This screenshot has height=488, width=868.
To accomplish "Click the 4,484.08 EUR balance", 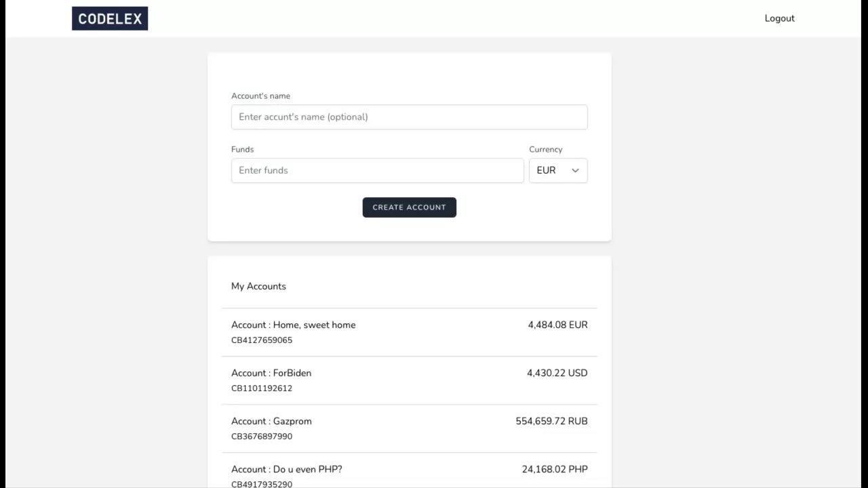I will coord(557,325).
